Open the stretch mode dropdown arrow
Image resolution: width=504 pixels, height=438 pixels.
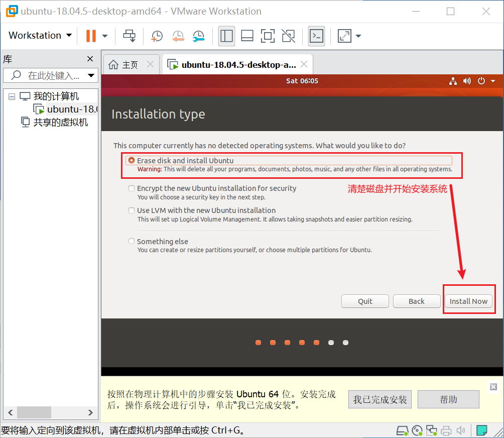(358, 36)
